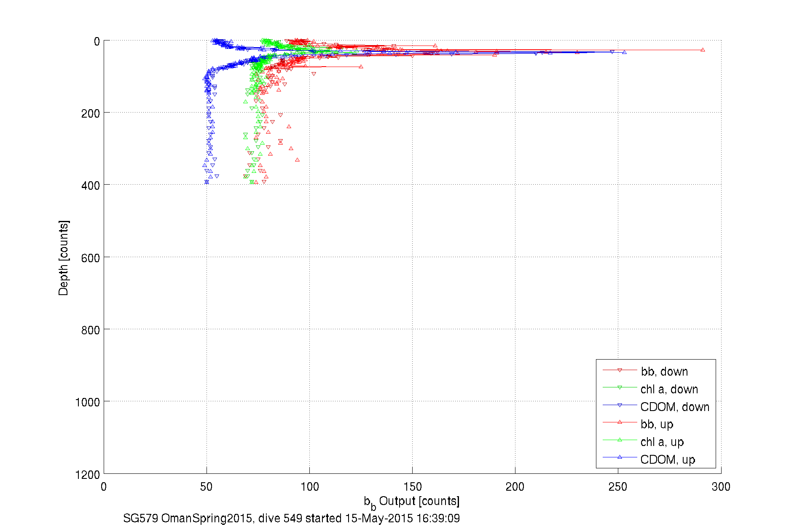Click the 1000 tick label on depth axis
797x532 pixels.
pos(88,402)
